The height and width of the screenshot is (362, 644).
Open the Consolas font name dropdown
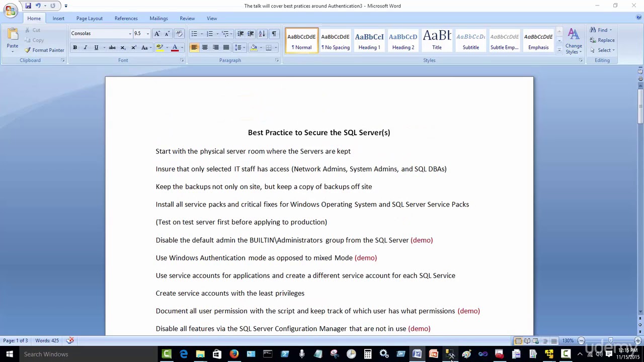click(x=130, y=34)
